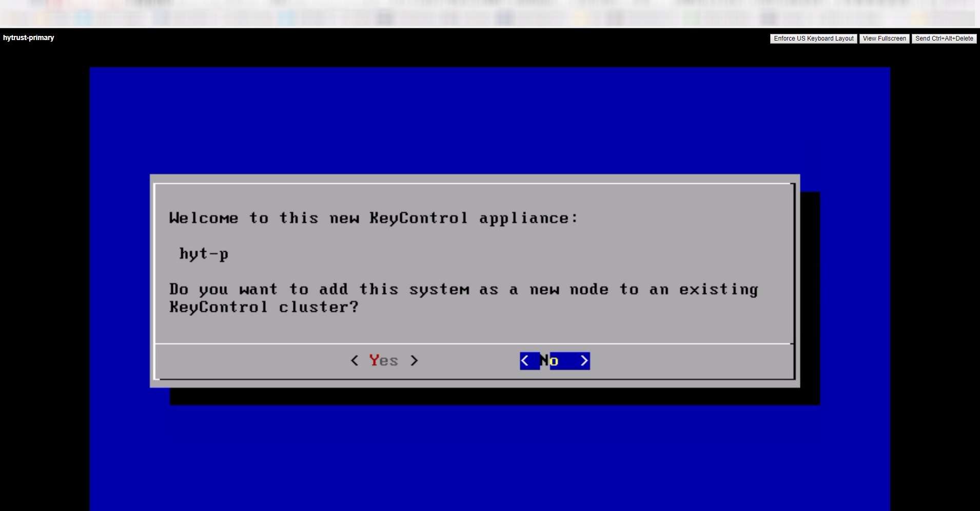980x511 pixels.
Task: Click the red Y hotkey letter in Yes
Action: tap(374, 361)
